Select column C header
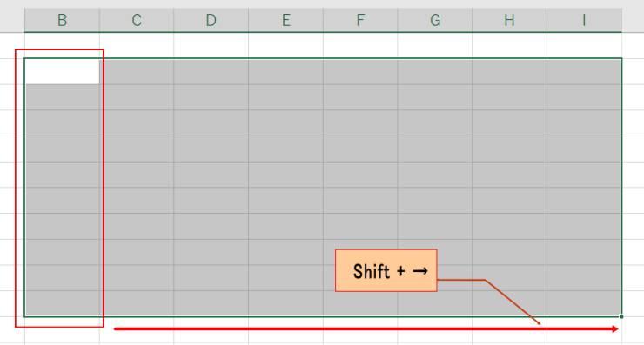Viewport: 644px width, 345px height. (x=137, y=20)
